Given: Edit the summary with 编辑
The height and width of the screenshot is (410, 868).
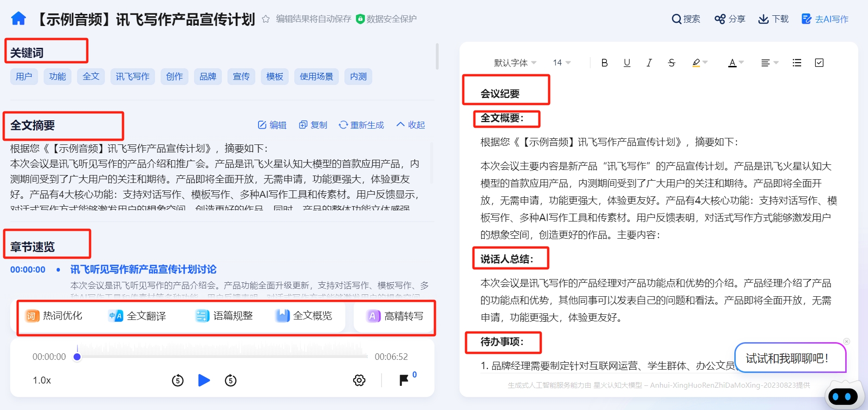Looking at the screenshot, I should click(272, 125).
